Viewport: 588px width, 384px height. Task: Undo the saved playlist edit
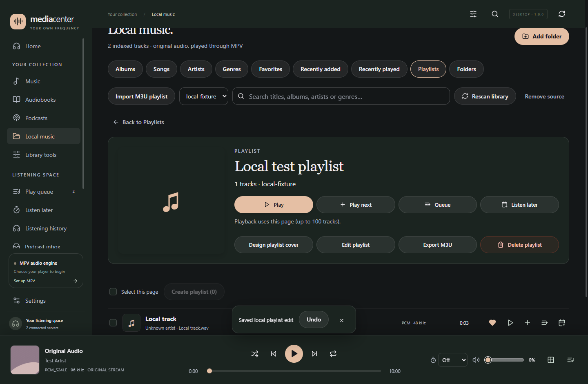point(314,319)
